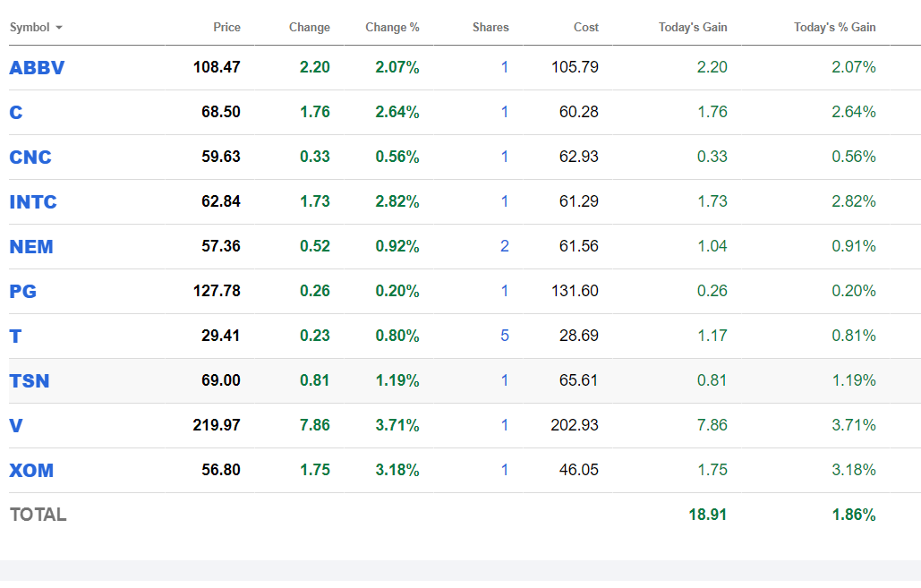Sort by Today's Gain column header

(693, 28)
